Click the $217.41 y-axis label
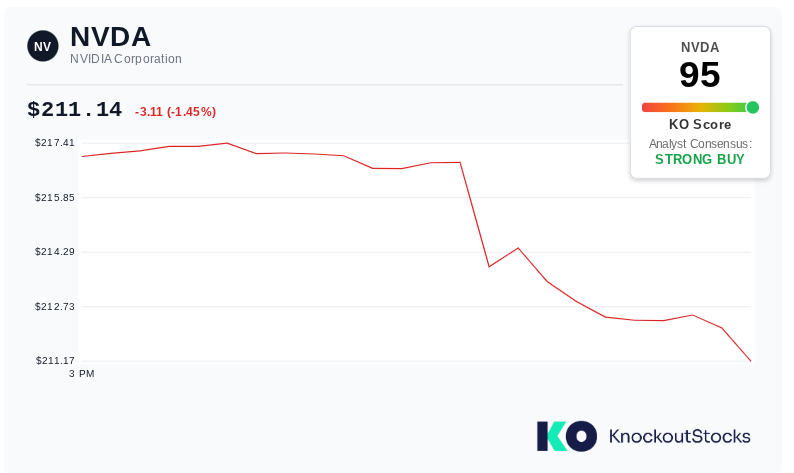 point(55,143)
